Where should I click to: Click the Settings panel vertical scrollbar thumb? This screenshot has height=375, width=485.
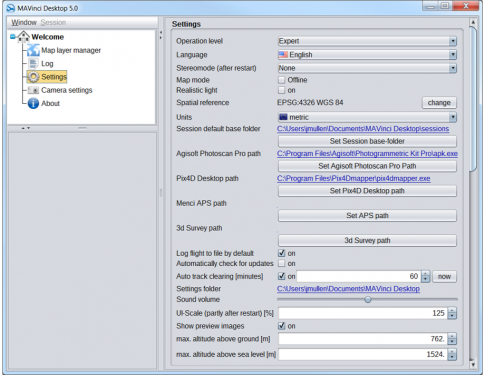tap(473, 99)
